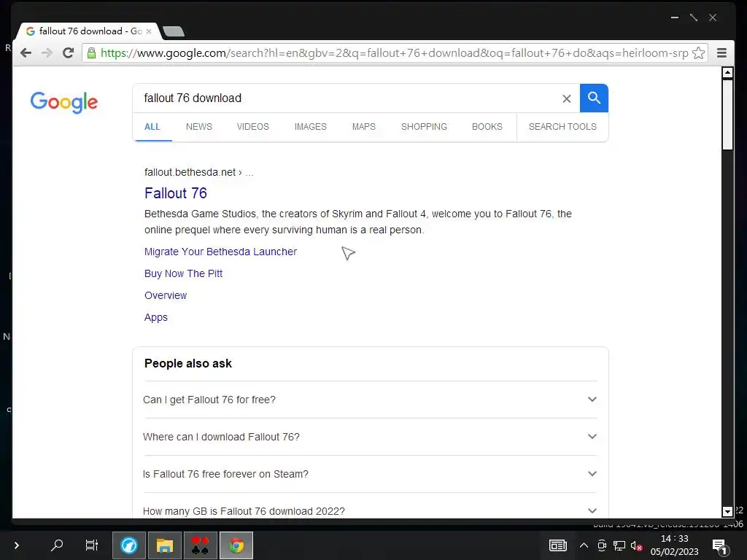This screenshot has width=747, height=560.
Task: Click the taskbar clock showing 14:33
Action: click(674, 545)
